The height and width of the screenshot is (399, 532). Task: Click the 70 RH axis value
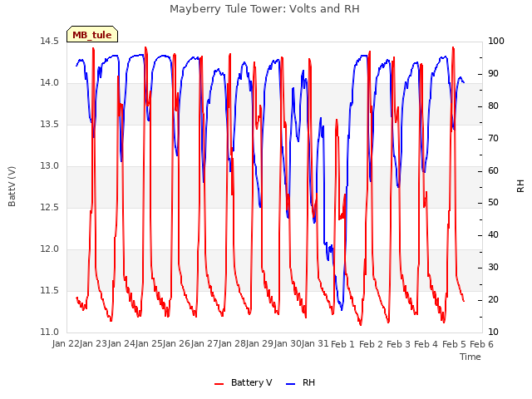[493, 139]
